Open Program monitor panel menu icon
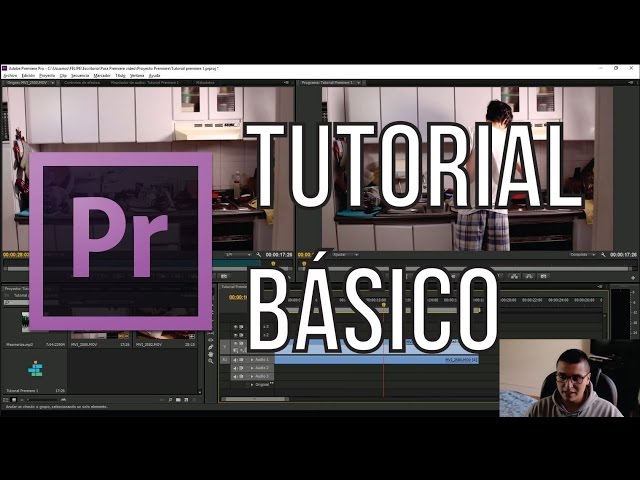Viewport: 640px width, 480px height. (631, 83)
